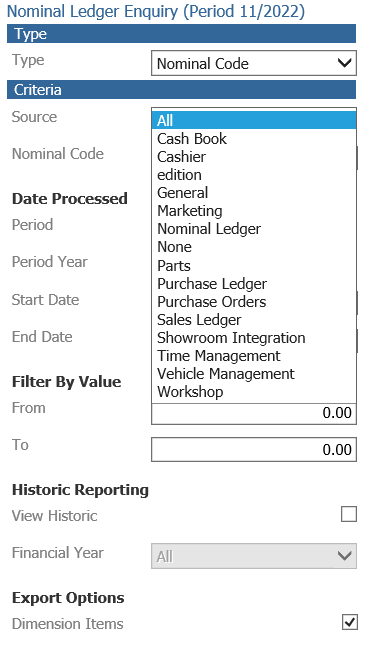Pick the edition source option
The image size is (368, 654).
click(254, 175)
